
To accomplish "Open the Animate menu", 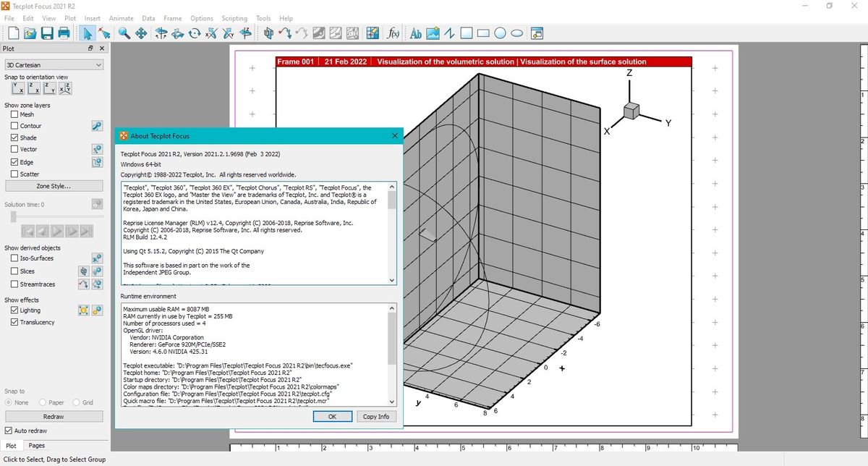I will click(121, 18).
